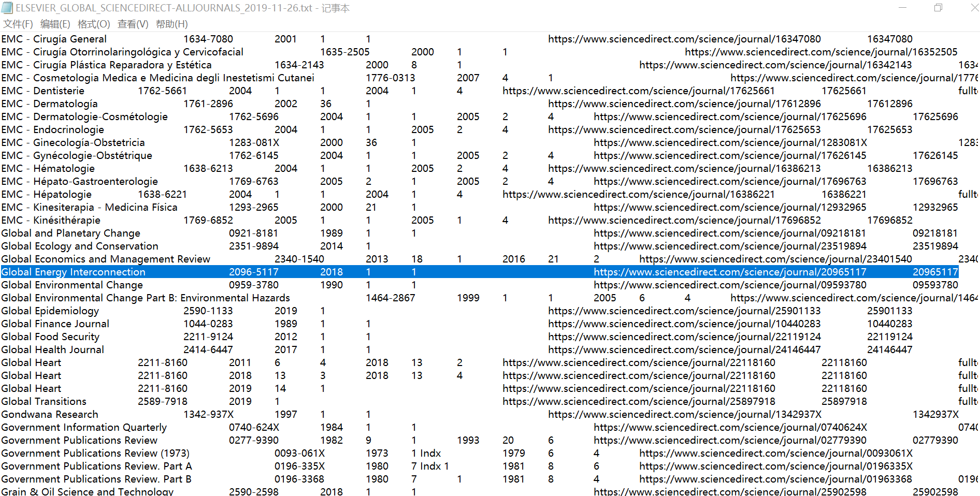This screenshot has width=980, height=496.
Task: Click the URL ending journal/09218181
Action: (x=730, y=233)
